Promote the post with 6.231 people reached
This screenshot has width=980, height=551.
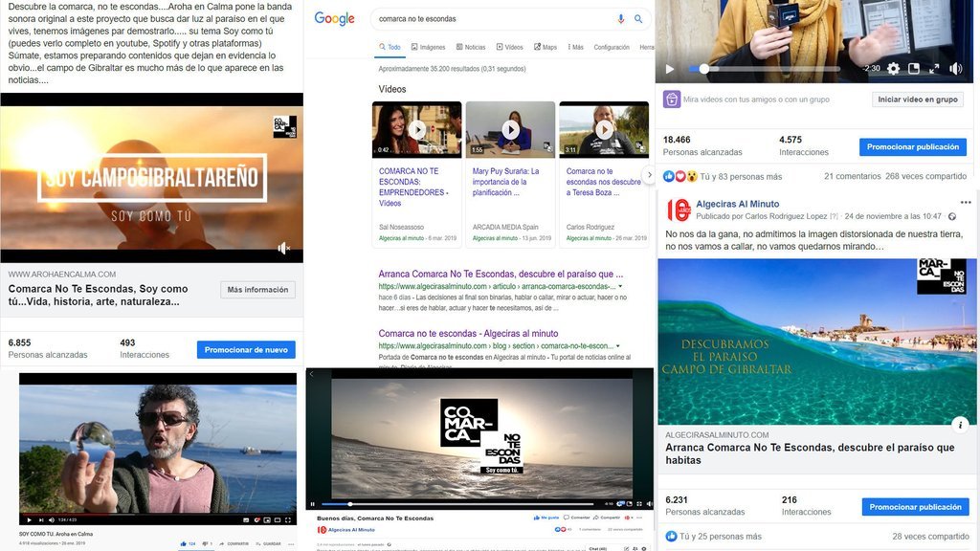click(915, 507)
